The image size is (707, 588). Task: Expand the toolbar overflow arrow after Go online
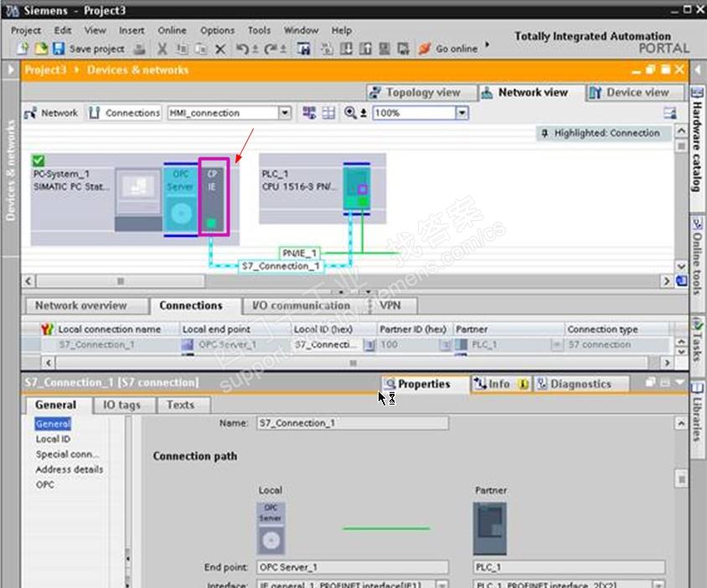[488, 45]
